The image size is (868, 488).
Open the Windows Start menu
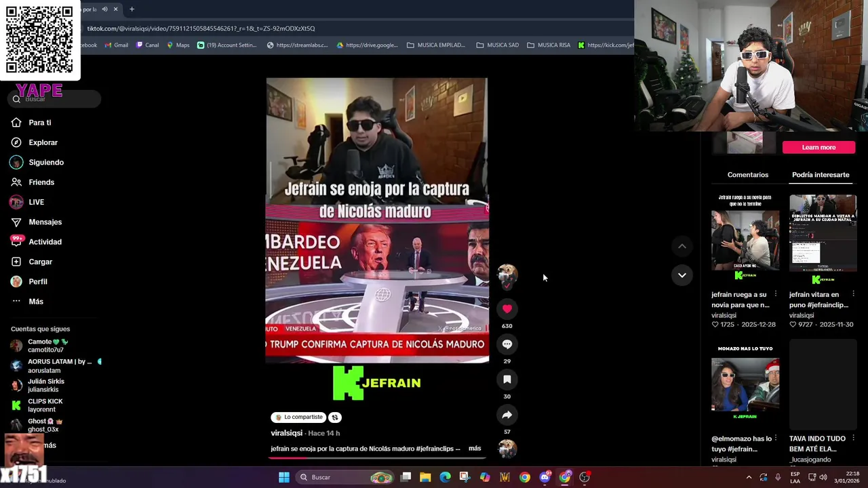click(284, 477)
